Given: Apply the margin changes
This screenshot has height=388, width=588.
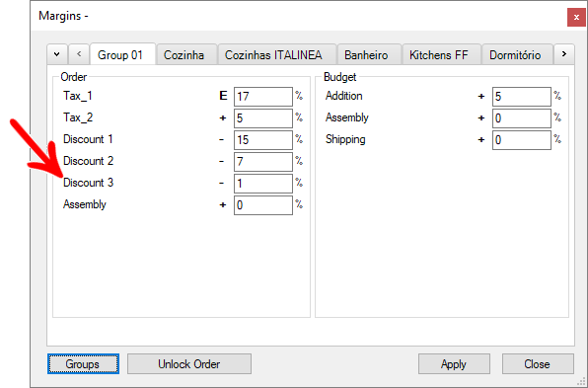Looking at the screenshot, I should tap(454, 364).
